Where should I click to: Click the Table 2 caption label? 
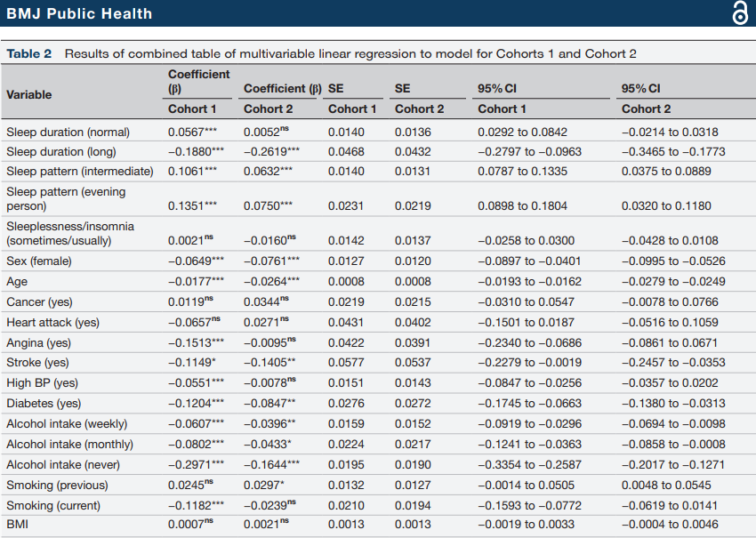click(31, 53)
